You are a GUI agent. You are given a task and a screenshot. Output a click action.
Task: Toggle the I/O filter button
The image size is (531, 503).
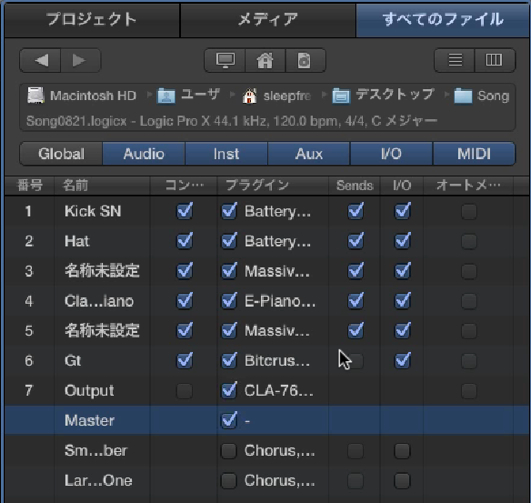point(391,154)
